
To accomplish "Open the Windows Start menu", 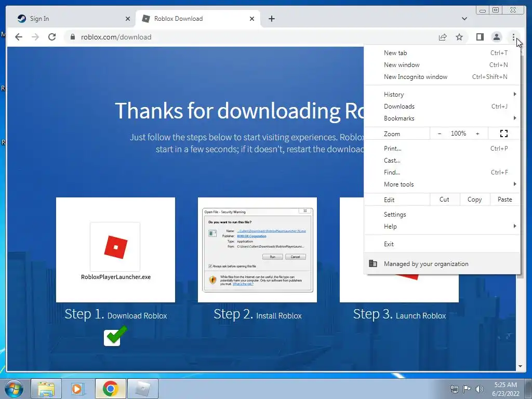I will [14, 389].
